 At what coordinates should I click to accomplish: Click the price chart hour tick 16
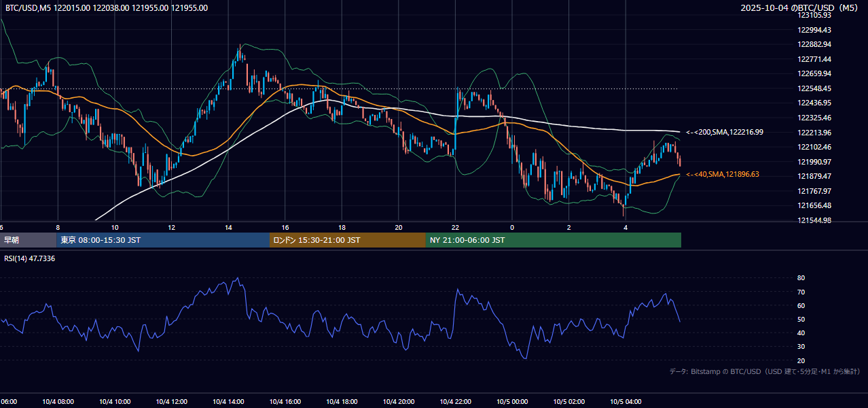[x=285, y=228]
